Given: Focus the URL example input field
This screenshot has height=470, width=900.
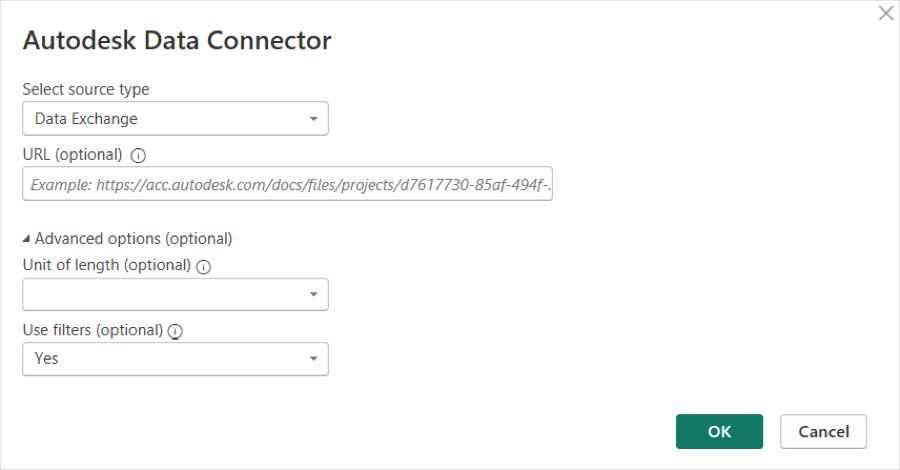Looking at the screenshot, I should pyautogui.click(x=287, y=184).
